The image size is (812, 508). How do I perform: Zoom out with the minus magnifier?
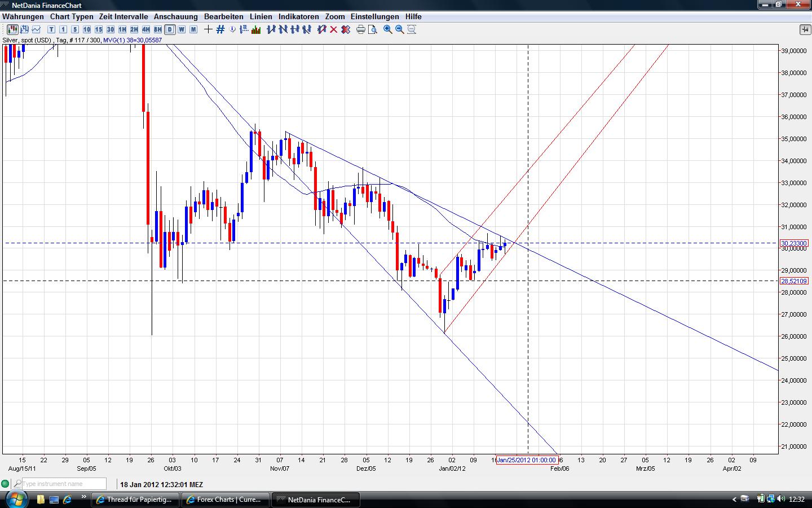399,29
